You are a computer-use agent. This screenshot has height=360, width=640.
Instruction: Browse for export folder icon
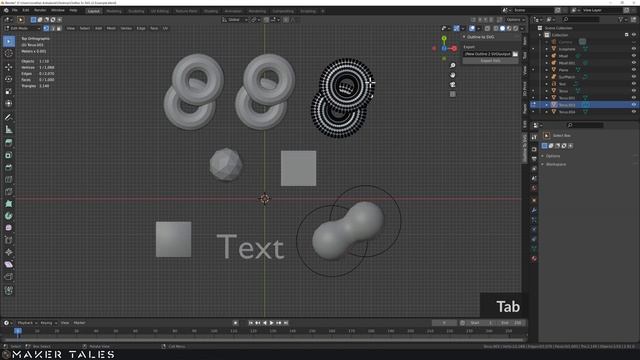tap(515, 54)
